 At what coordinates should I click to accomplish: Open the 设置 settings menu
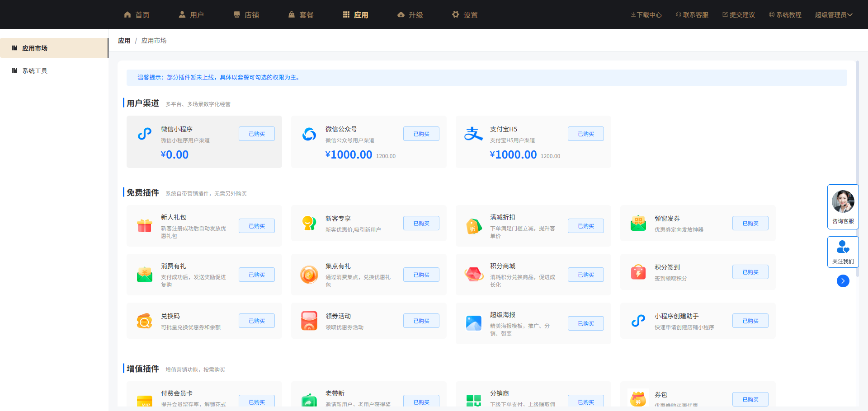[465, 15]
